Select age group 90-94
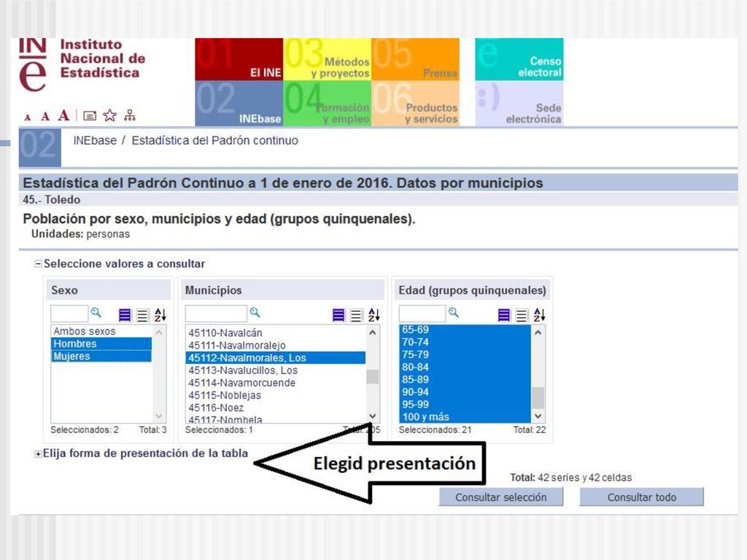This screenshot has width=747, height=560. [465, 392]
